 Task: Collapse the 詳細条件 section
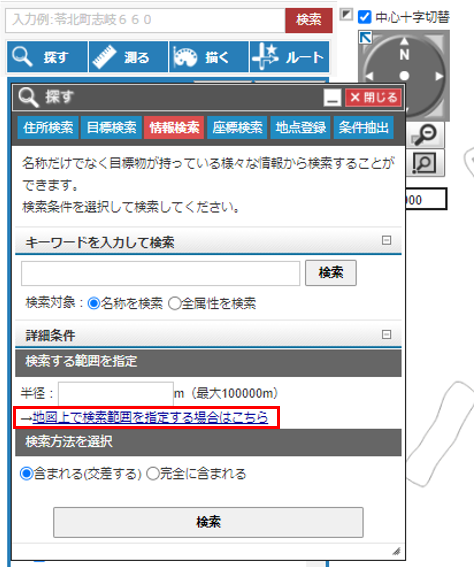pyautogui.click(x=386, y=334)
